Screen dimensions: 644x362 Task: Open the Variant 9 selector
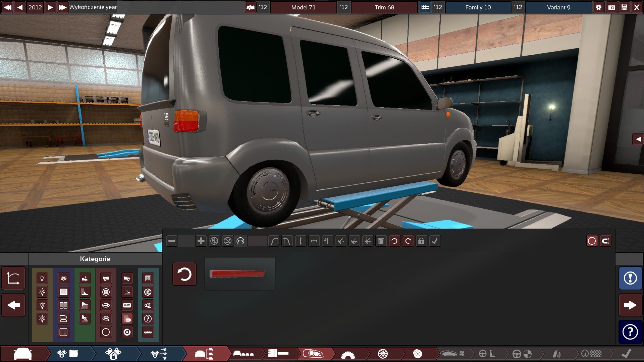(558, 7)
